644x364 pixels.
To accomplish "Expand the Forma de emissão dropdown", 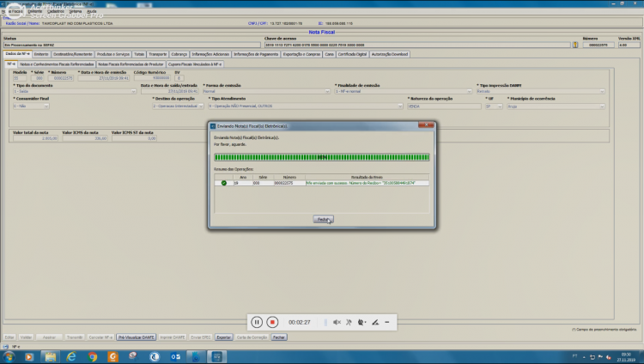I will (327, 91).
